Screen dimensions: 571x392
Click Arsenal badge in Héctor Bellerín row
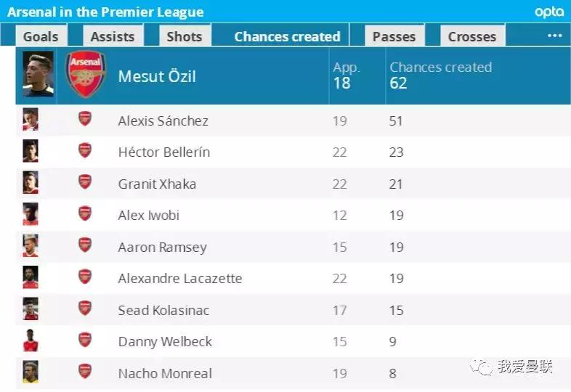click(x=85, y=152)
